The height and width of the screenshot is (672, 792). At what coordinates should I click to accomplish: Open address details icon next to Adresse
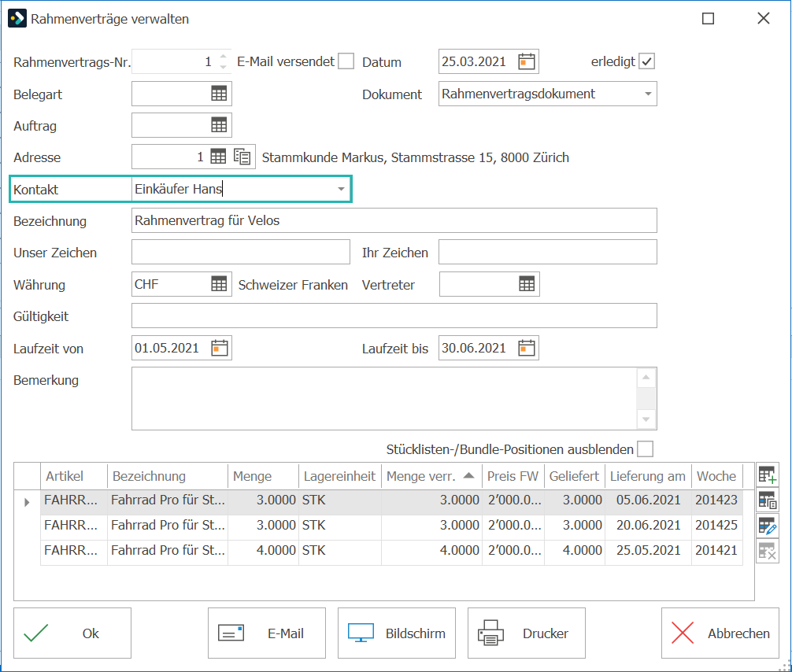click(242, 157)
